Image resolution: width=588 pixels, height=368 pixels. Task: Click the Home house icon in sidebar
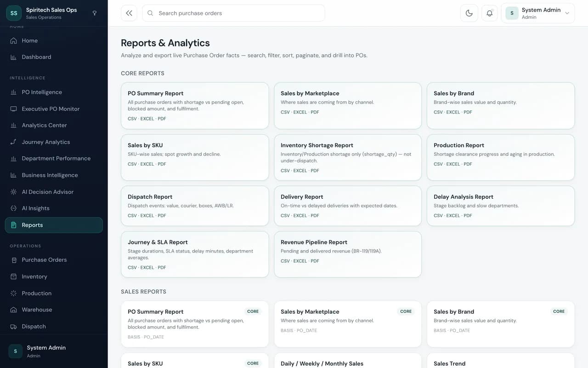13,40
